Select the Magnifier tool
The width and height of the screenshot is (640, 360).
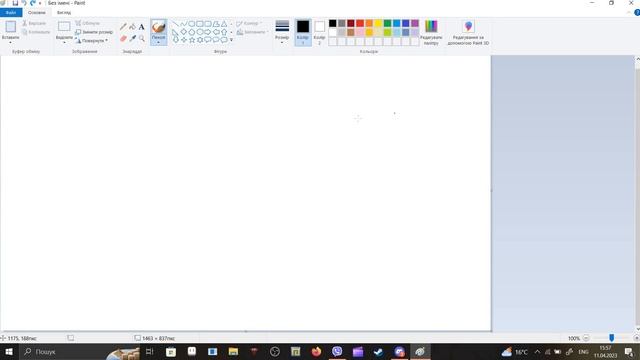click(x=142, y=38)
